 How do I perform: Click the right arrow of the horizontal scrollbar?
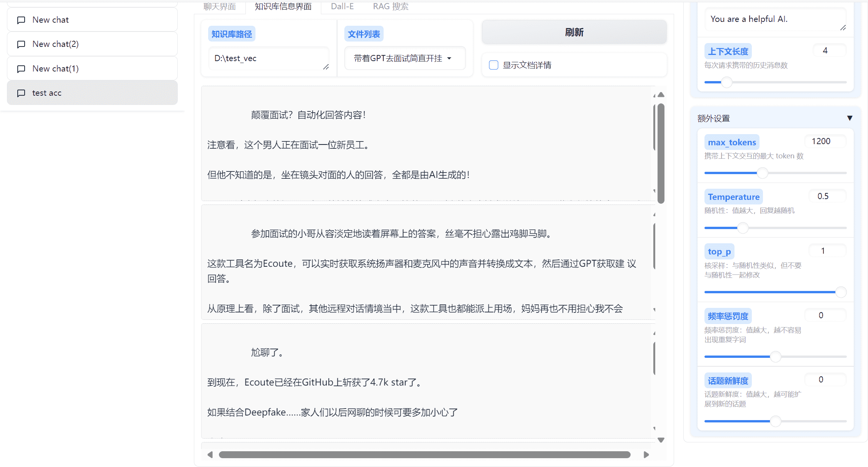(646, 454)
